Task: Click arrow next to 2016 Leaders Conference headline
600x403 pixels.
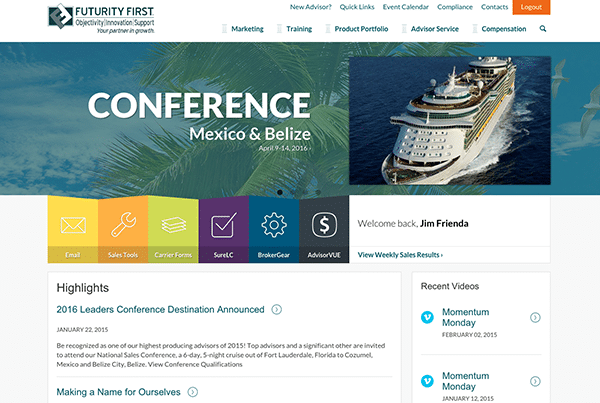Action: (x=277, y=309)
